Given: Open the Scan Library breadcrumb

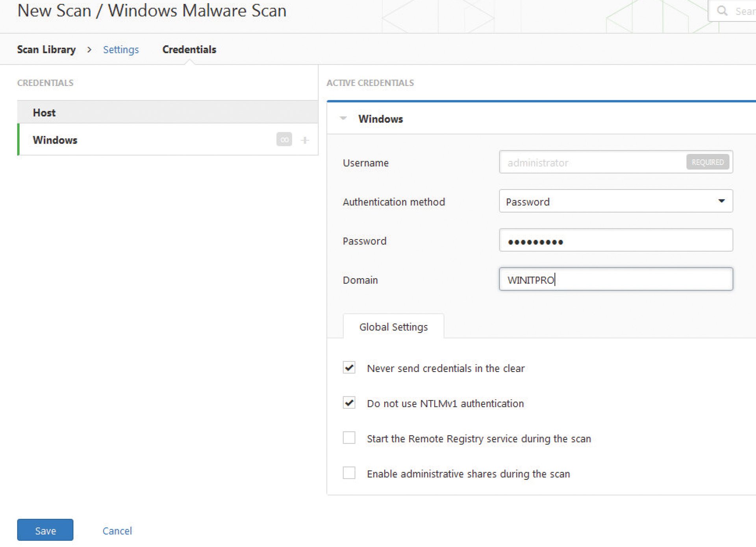Looking at the screenshot, I should click(46, 50).
